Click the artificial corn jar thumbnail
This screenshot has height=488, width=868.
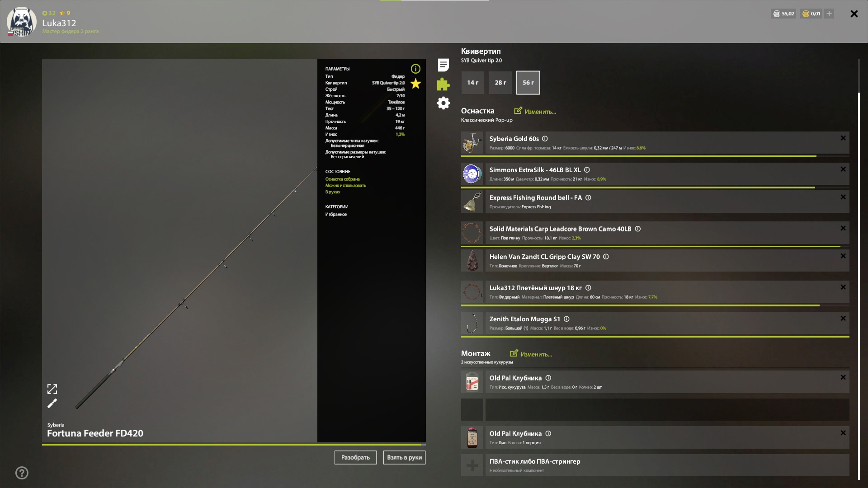(x=472, y=382)
